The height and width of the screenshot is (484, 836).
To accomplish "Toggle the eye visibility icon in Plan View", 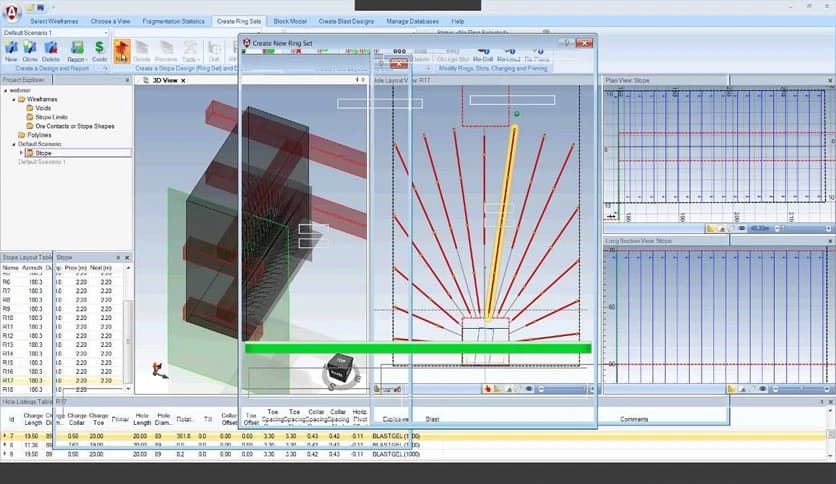I will tap(741, 228).
